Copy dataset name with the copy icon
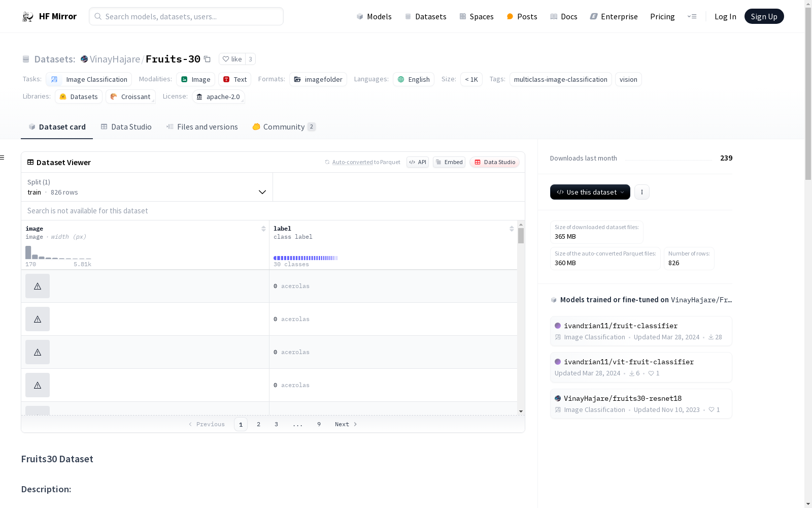Viewport: 812px width, 508px height. click(207, 59)
